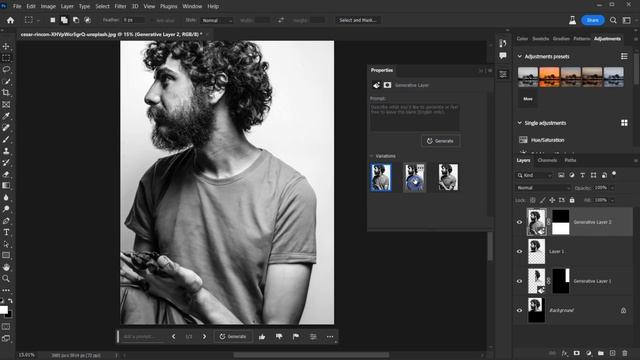Select the Brush tool

point(6,139)
